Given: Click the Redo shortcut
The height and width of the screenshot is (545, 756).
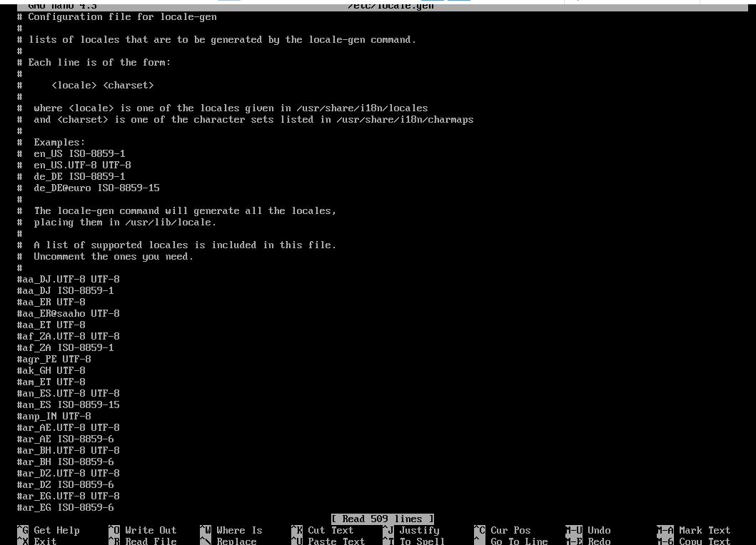Looking at the screenshot, I should point(588,541).
